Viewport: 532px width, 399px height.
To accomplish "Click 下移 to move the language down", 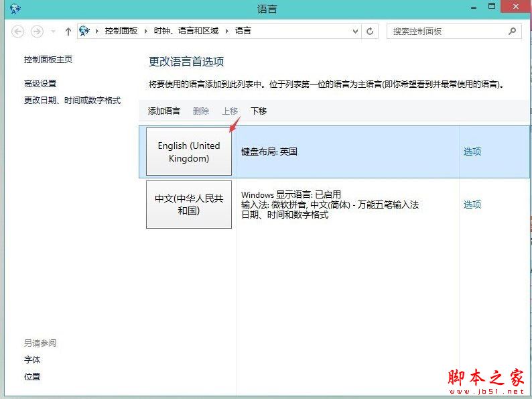I will pyautogui.click(x=259, y=111).
